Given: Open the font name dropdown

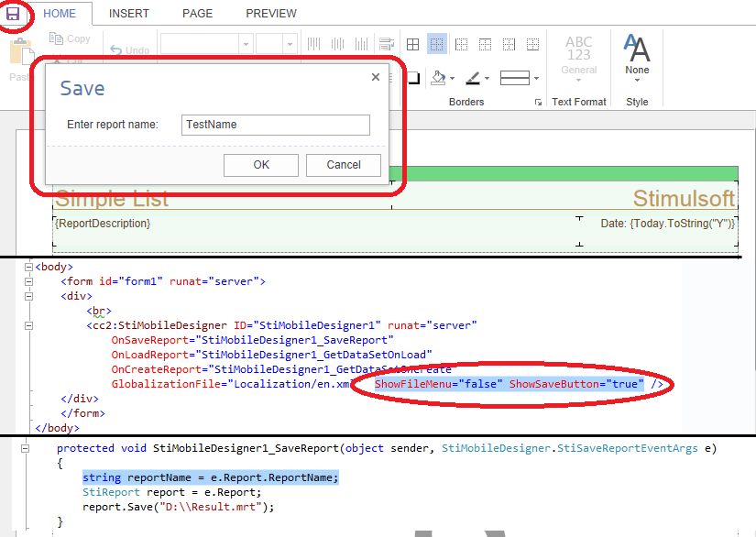Looking at the screenshot, I should [246, 44].
